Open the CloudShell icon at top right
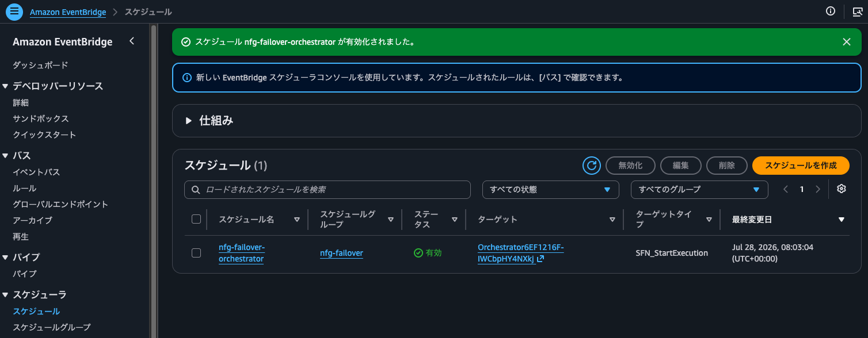Screen dimensions: 868x338 coord(857,11)
